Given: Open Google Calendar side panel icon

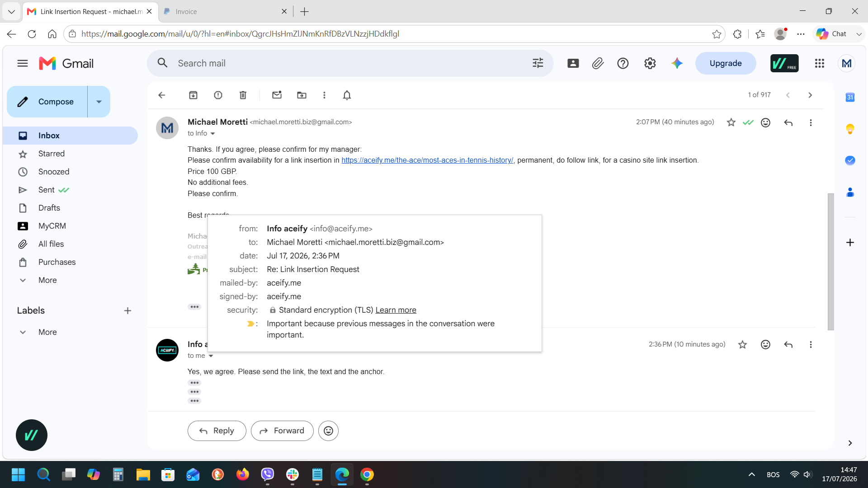Looking at the screenshot, I should (x=850, y=97).
